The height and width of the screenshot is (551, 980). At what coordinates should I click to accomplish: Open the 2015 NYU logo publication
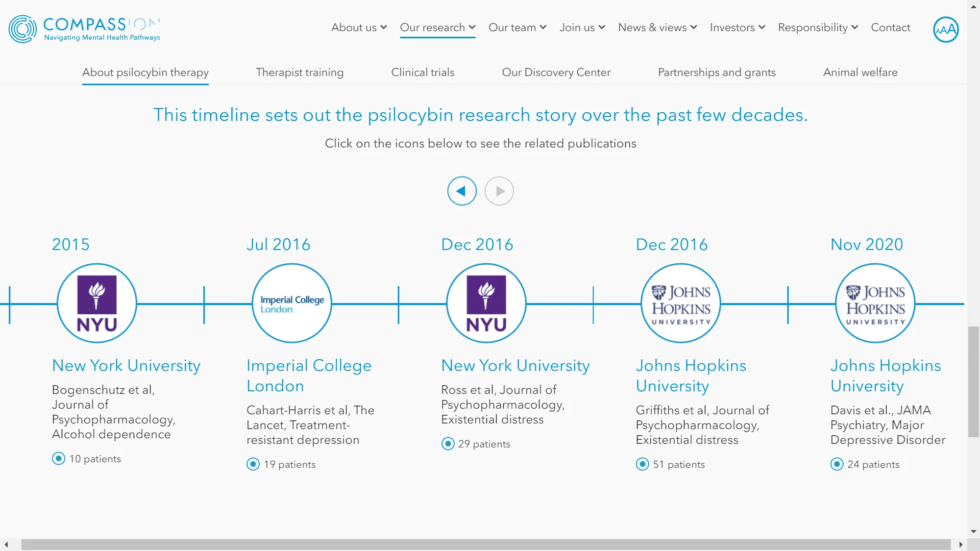pyautogui.click(x=97, y=303)
